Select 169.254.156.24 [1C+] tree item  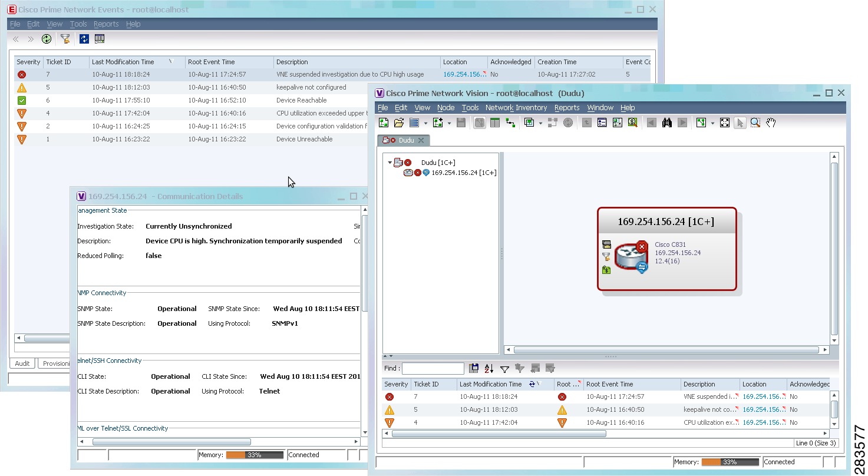(x=464, y=173)
